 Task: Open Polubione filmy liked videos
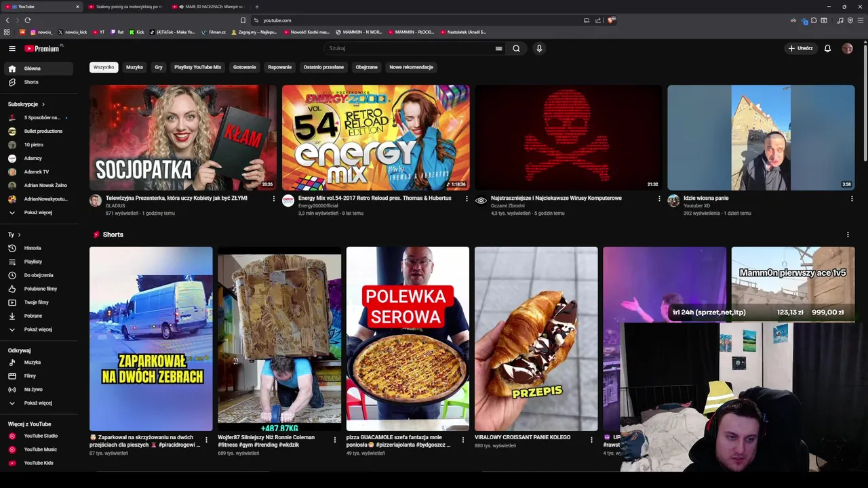tap(38, 289)
